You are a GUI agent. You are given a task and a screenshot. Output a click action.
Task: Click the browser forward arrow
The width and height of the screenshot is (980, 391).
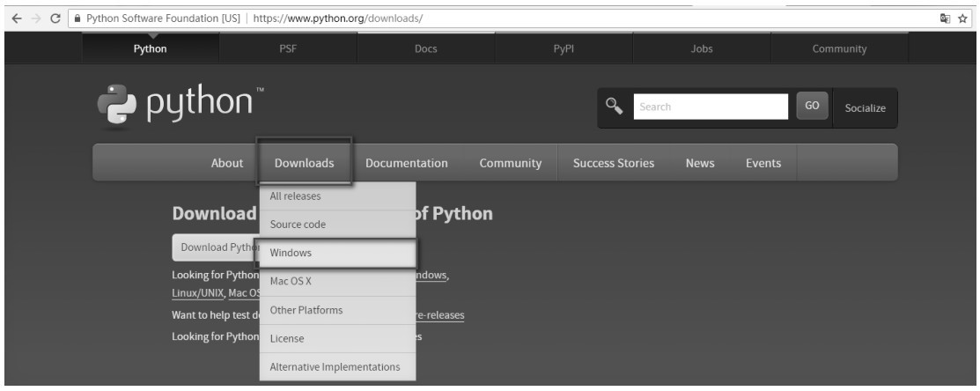[35, 18]
